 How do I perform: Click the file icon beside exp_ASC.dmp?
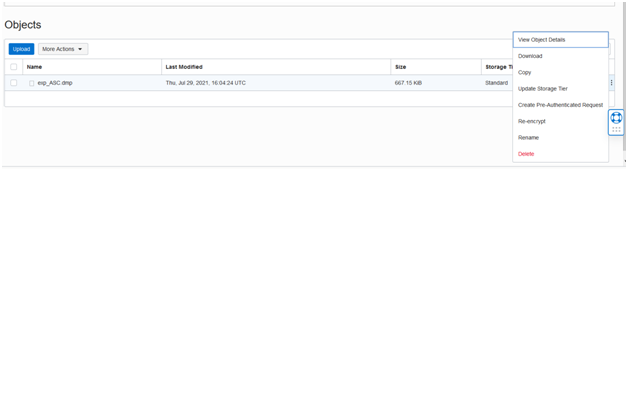(31, 83)
